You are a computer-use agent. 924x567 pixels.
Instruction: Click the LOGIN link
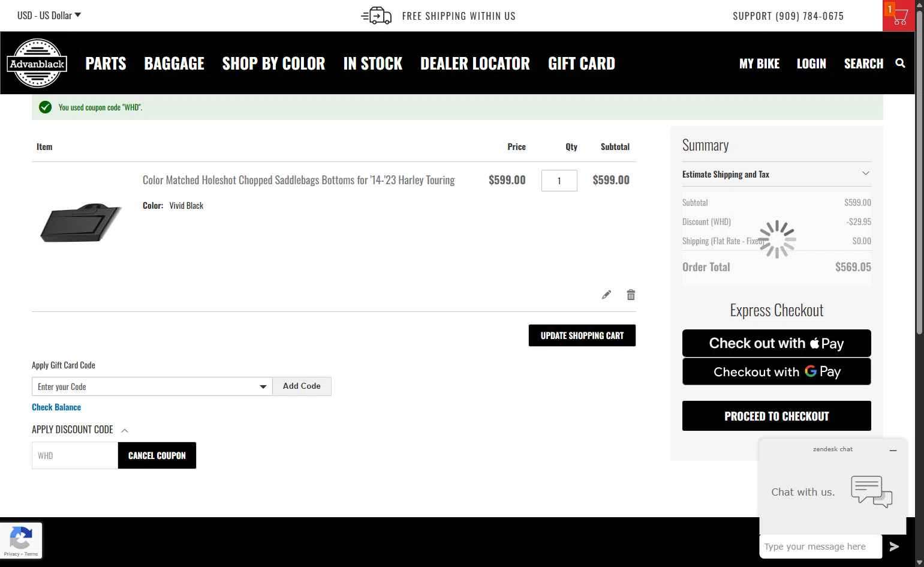click(x=811, y=64)
